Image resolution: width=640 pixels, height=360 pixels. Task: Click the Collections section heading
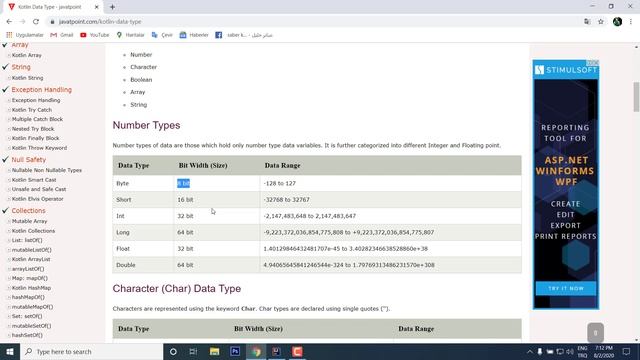[28, 211]
